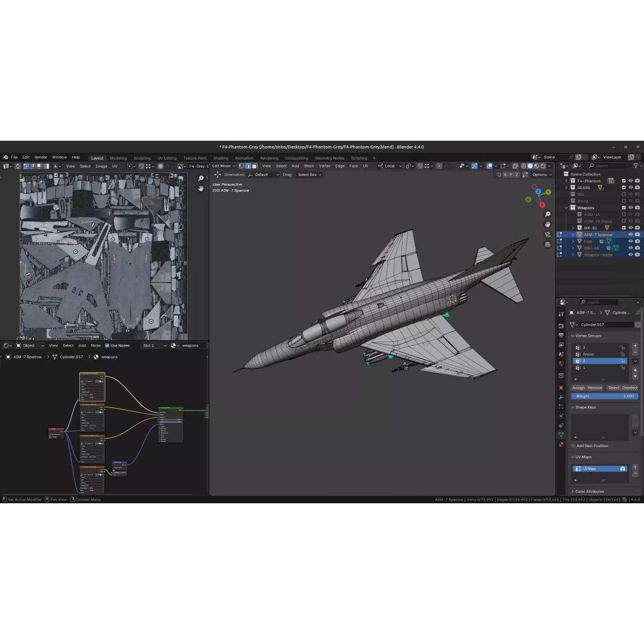Open outliner filter dropdown
The height and width of the screenshot is (644, 644).
pos(637,166)
